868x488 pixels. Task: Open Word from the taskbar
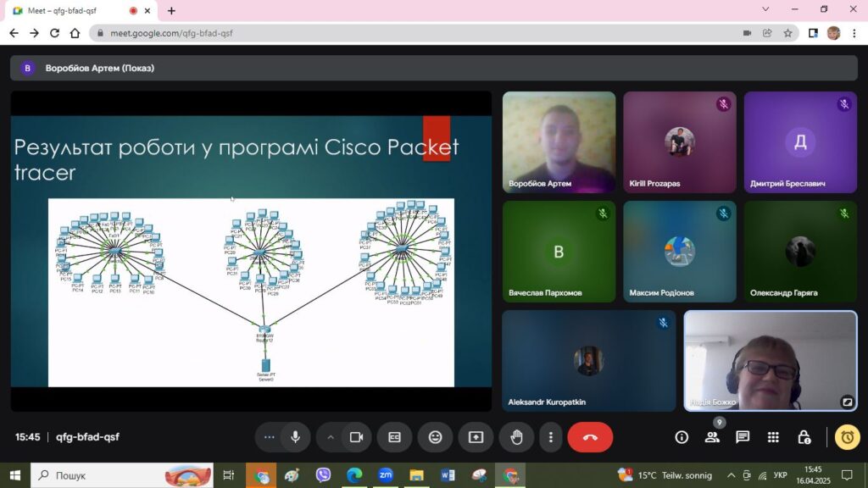[x=448, y=475]
